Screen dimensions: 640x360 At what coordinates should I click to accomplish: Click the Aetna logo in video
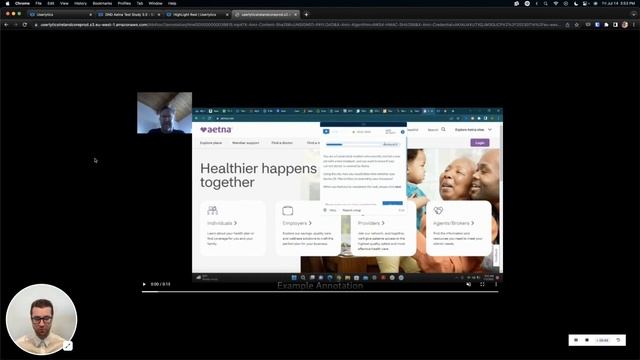click(216, 130)
